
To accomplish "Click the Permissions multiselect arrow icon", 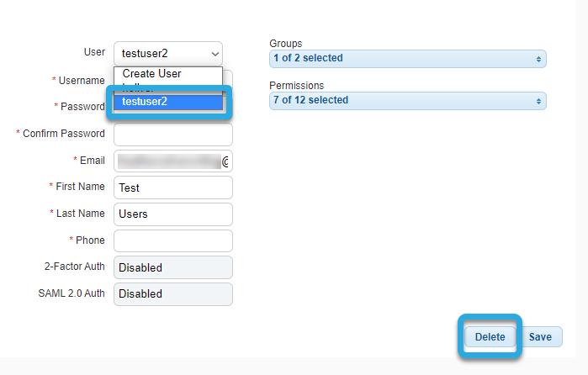I will click(x=538, y=101).
